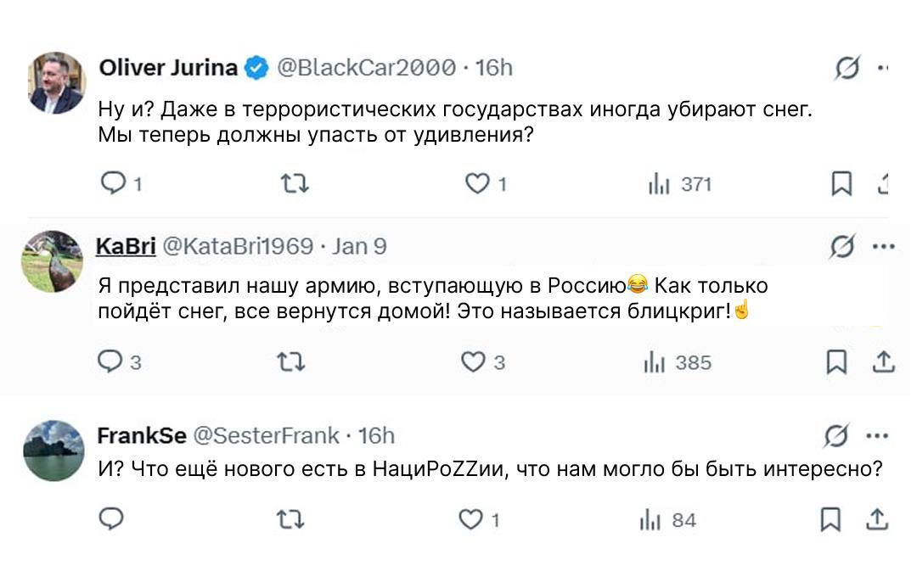Bookmark FrankSe's tweet
The image size is (917, 588).
pos(830,518)
